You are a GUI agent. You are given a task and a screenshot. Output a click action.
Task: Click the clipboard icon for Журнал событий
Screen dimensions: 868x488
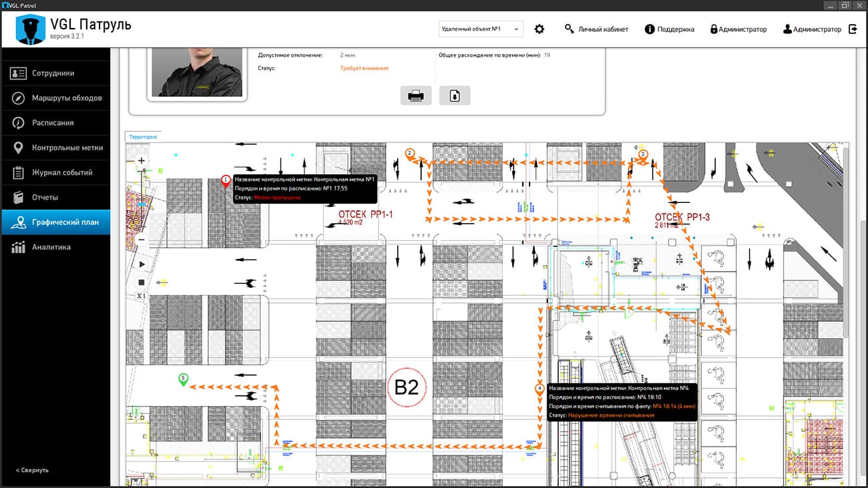click(19, 172)
